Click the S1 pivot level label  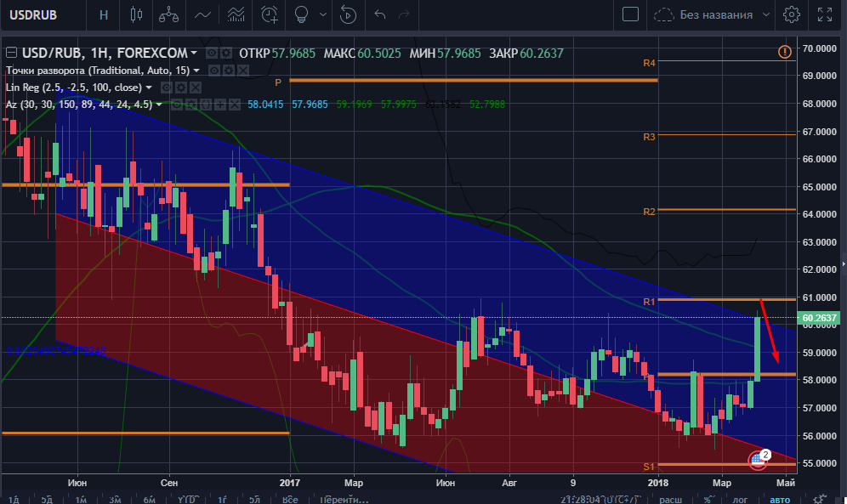[650, 467]
